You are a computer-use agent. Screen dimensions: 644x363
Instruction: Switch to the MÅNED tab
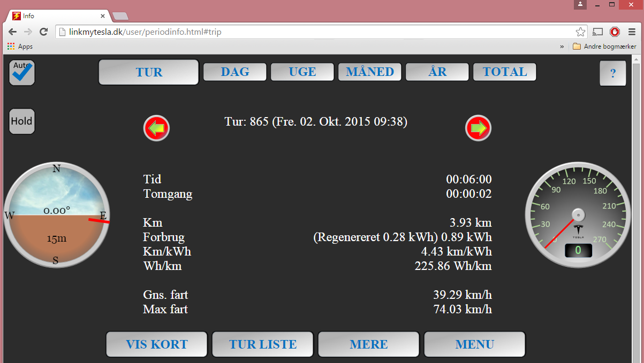point(370,72)
